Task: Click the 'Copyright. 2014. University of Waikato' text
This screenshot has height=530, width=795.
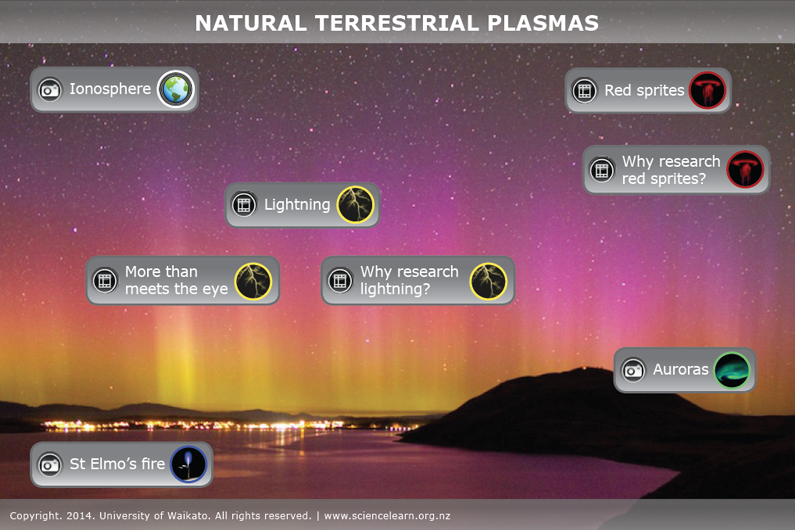Action: click(109, 516)
